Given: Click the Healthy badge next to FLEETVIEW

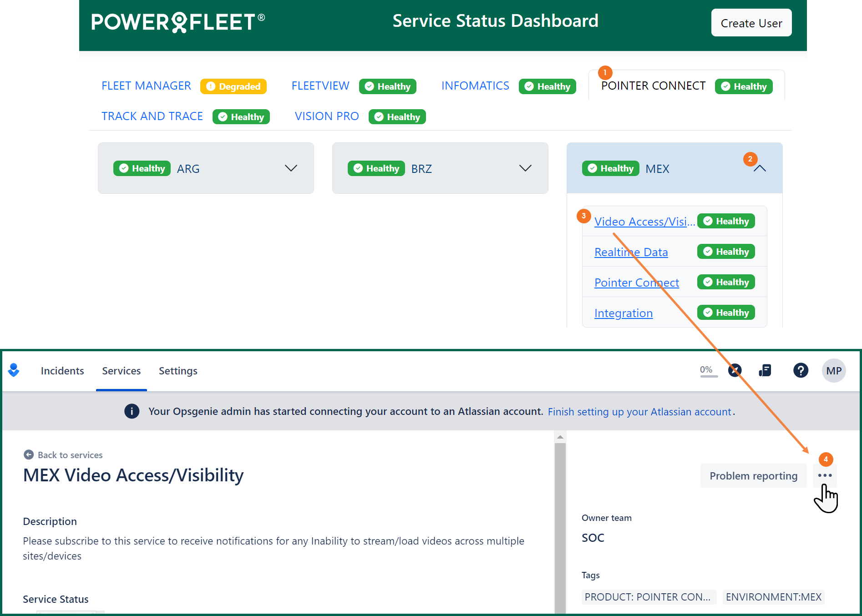Looking at the screenshot, I should (388, 86).
